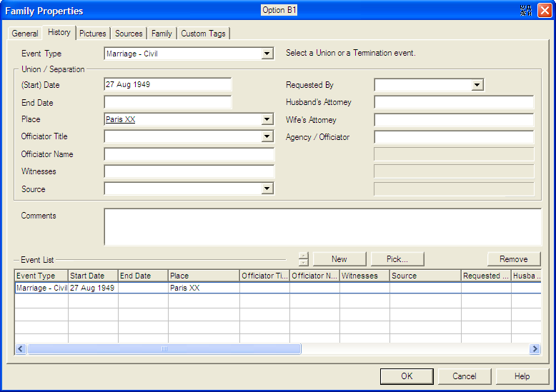The image size is (556, 392).
Task: Switch to the General tab
Action: tap(25, 34)
